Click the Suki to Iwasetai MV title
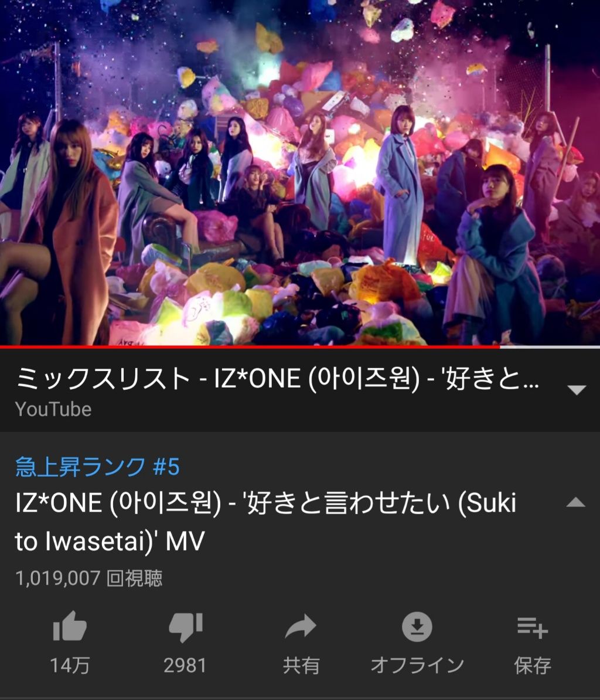This screenshot has width=600, height=700. [x=265, y=521]
